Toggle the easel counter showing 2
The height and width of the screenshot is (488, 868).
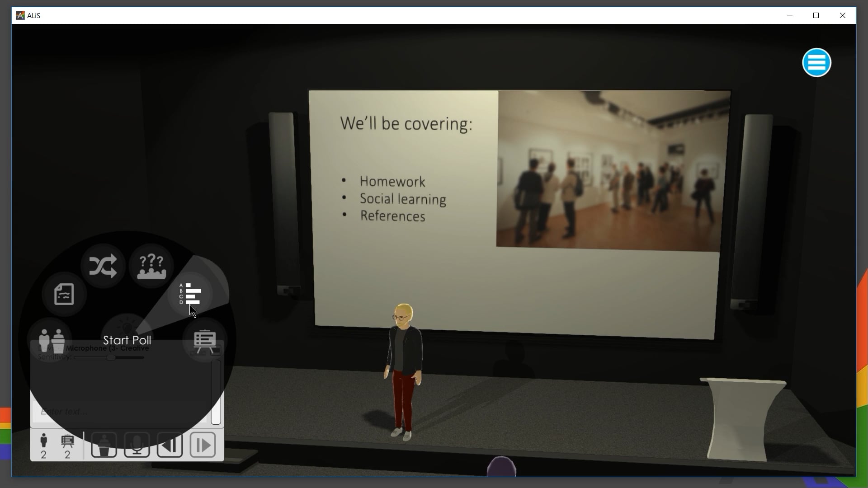coord(67,445)
